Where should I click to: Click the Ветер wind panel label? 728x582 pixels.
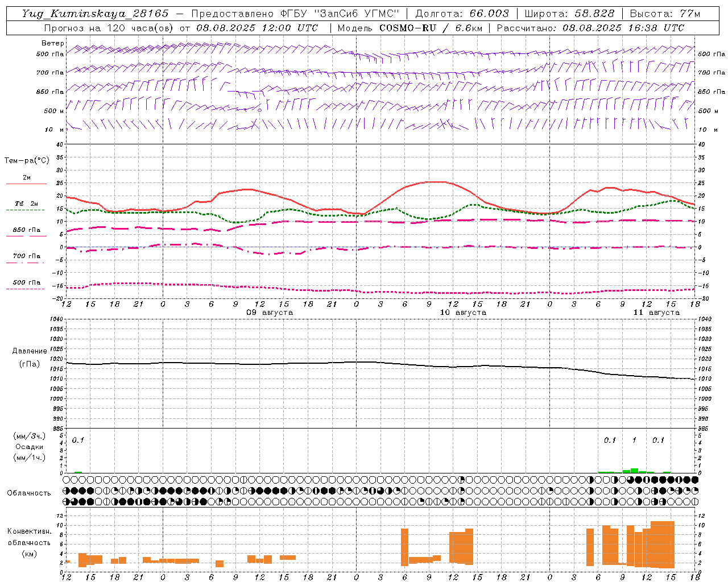pyautogui.click(x=53, y=43)
